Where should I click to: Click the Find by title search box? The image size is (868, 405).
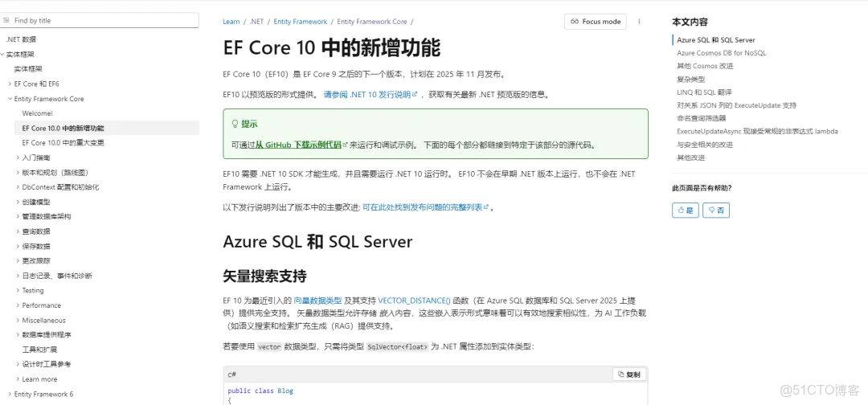[x=100, y=20]
